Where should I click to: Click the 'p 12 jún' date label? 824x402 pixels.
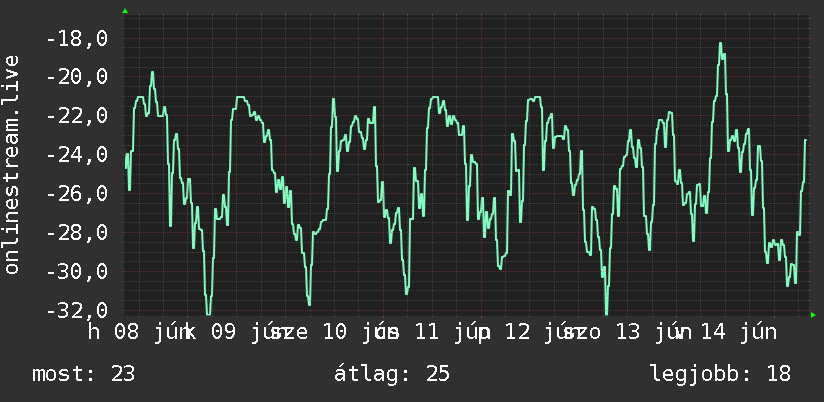point(531,333)
